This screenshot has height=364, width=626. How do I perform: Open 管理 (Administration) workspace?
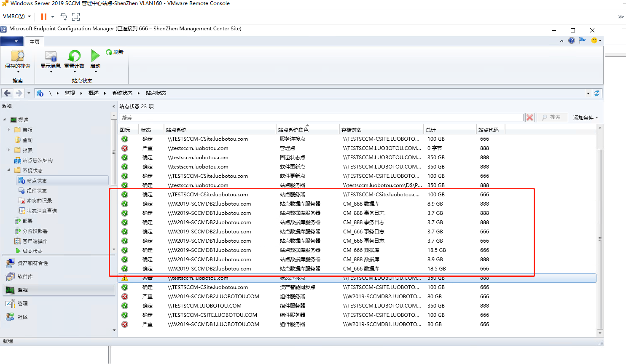(59, 304)
